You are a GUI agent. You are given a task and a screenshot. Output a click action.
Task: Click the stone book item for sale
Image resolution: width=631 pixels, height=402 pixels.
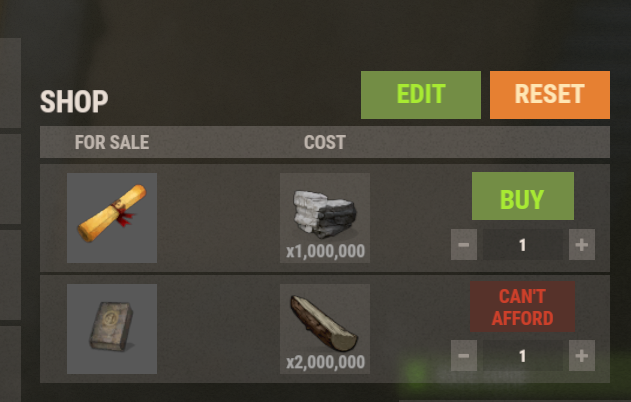[x=112, y=329]
